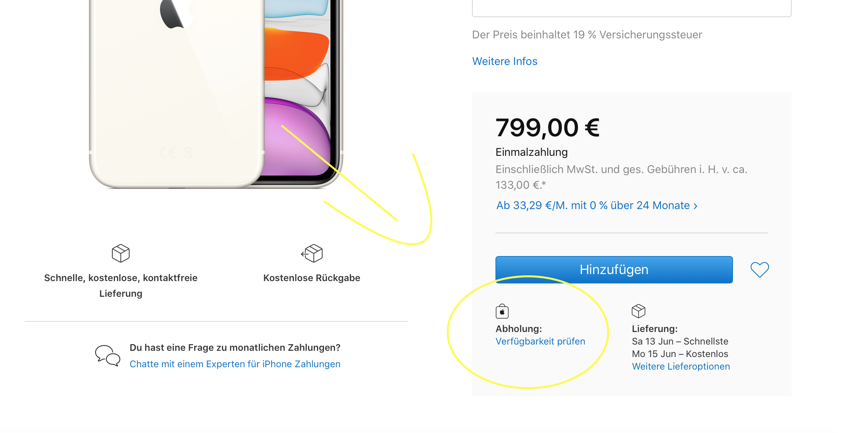The width and height of the screenshot is (868, 433).
Task: Click the Kostenlose Rückgabe label
Action: [312, 278]
